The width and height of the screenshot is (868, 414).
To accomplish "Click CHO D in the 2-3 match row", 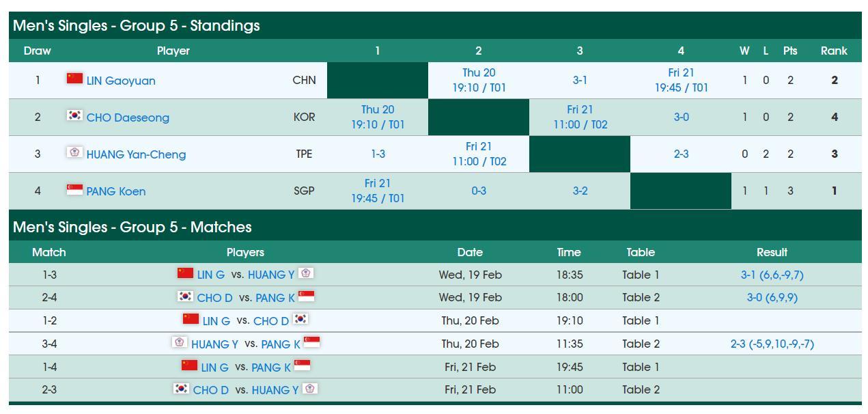I will coord(211,390).
